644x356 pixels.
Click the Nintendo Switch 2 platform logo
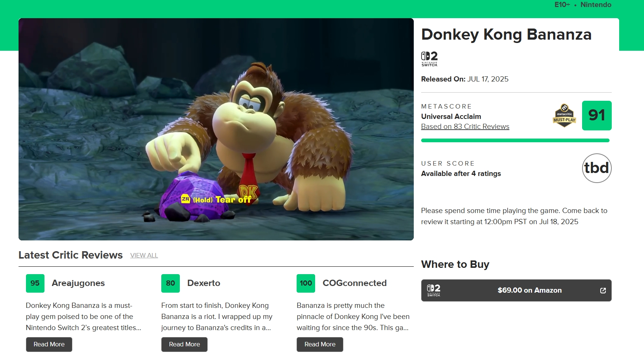tap(429, 59)
